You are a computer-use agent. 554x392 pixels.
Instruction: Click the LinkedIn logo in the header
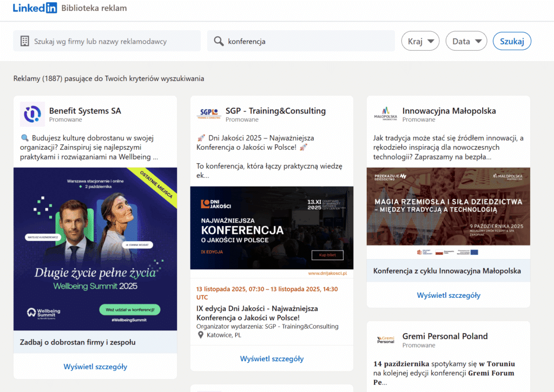[35, 8]
